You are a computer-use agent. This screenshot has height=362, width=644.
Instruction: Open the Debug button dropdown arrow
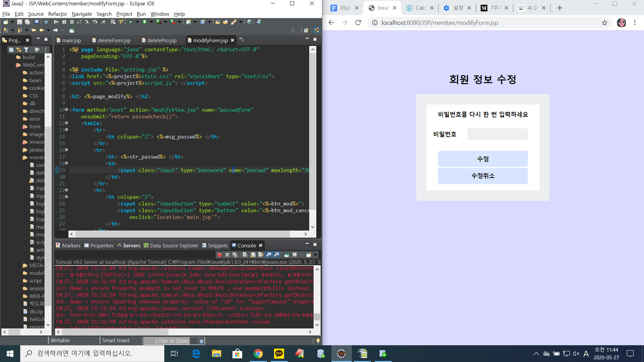pos(137,22)
